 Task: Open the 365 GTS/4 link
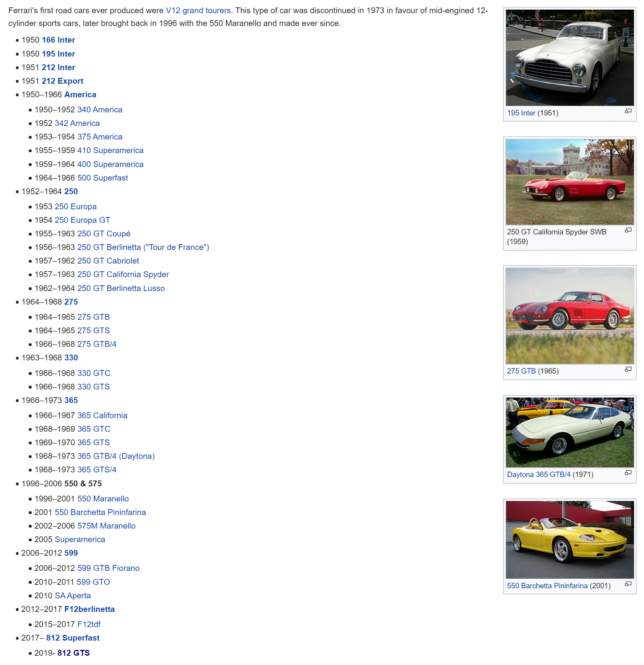tap(97, 470)
